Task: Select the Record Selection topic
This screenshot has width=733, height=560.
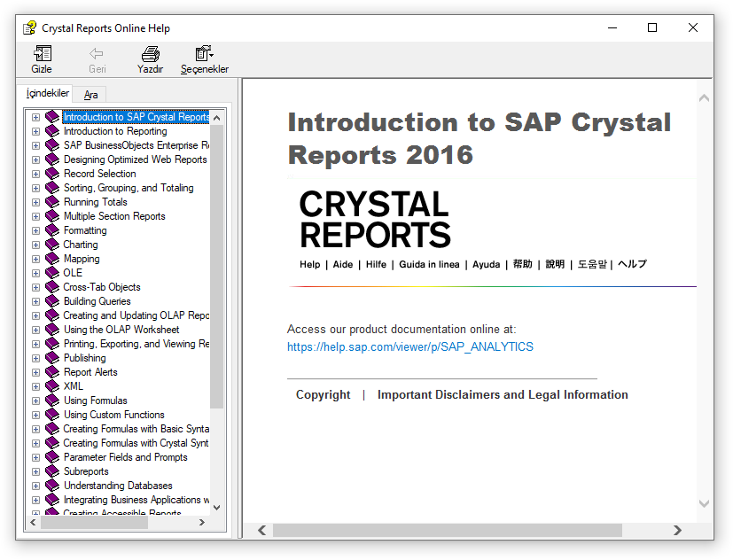Action: [x=99, y=174]
